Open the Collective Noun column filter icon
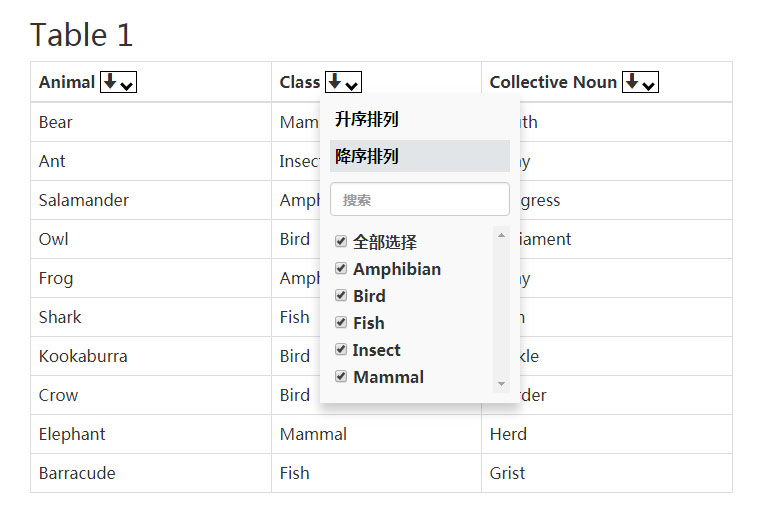This screenshot has height=526, width=763. click(640, 82)
